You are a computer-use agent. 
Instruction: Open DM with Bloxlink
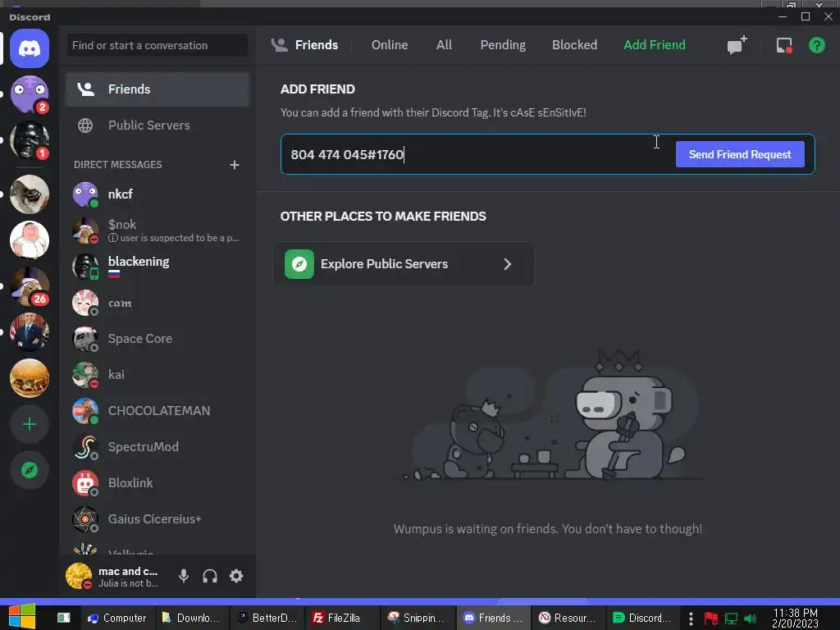click(157, 482)
